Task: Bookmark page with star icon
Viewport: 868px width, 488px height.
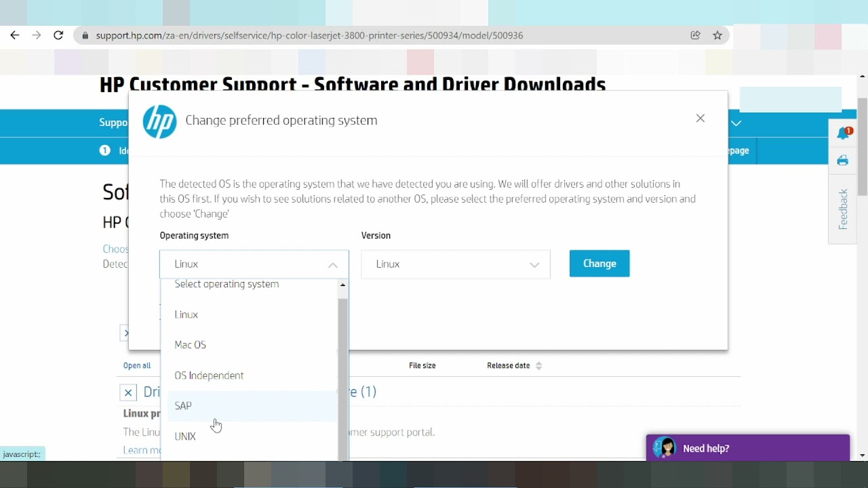Action: click(x=717, y=35)
